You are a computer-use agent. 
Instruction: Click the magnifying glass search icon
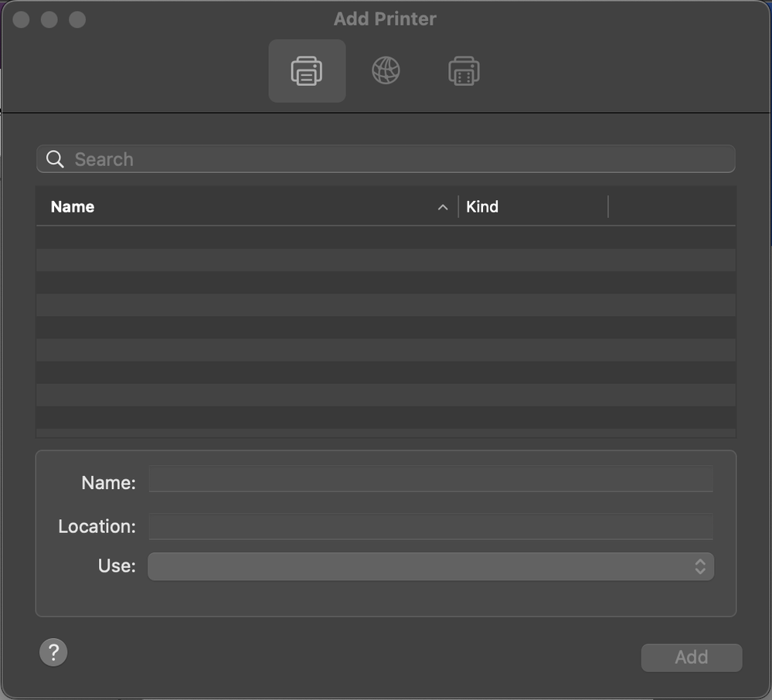coord(55,159)
